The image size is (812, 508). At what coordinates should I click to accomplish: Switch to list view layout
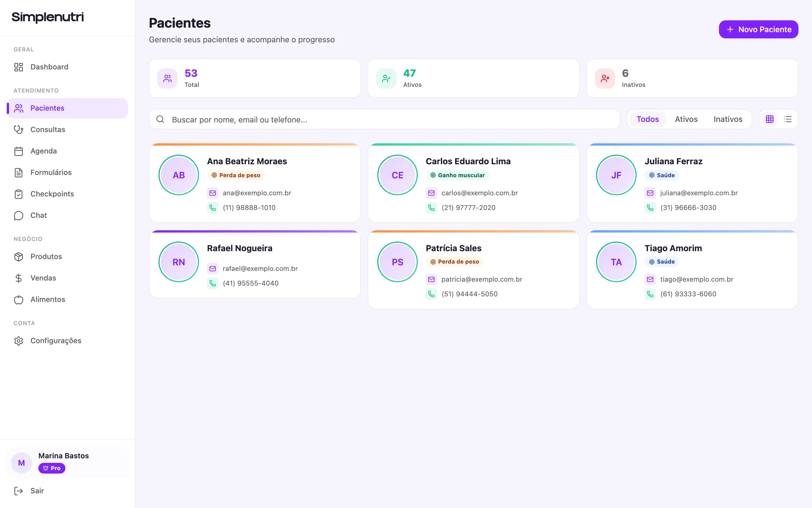[787, 119]
